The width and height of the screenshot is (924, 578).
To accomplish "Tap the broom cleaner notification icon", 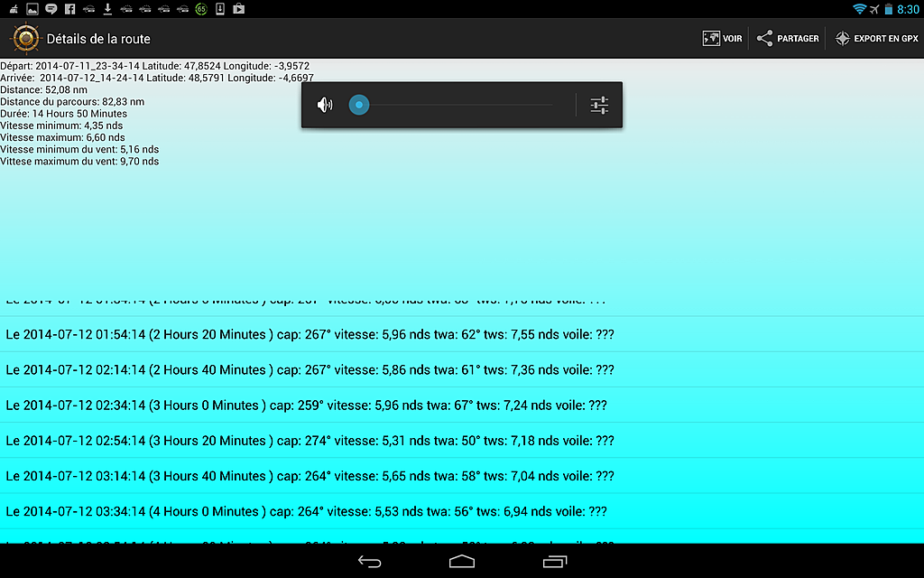I will (x=14, y=9).
